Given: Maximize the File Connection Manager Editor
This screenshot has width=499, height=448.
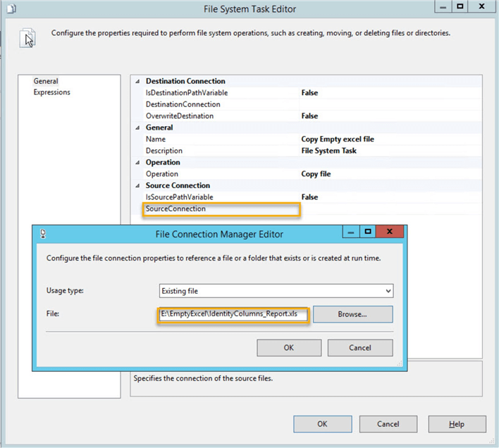Looking at the screenshot, I should pos(368,232).
